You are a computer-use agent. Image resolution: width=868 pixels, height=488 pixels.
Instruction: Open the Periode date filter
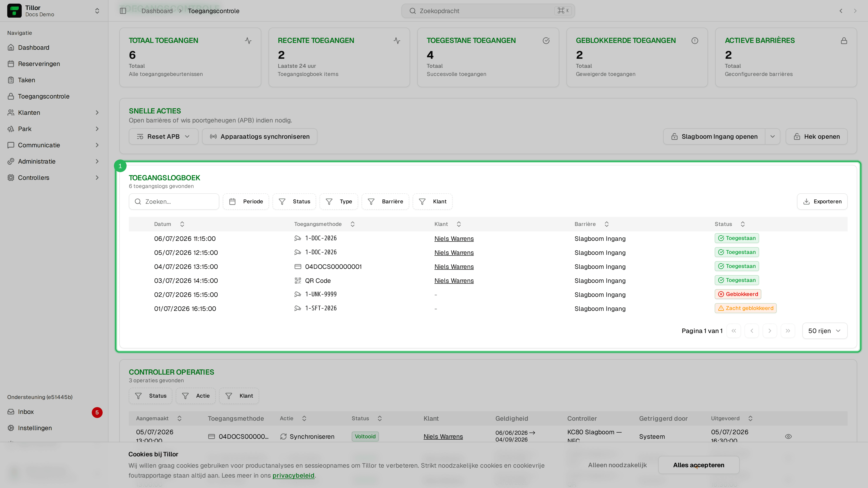(246, 201)
